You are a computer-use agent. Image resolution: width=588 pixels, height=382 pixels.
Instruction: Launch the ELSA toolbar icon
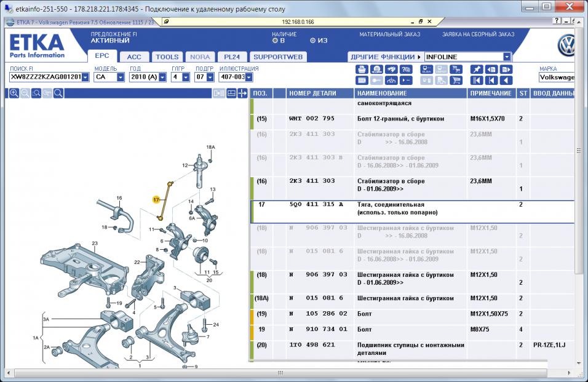tap(427, 70)
